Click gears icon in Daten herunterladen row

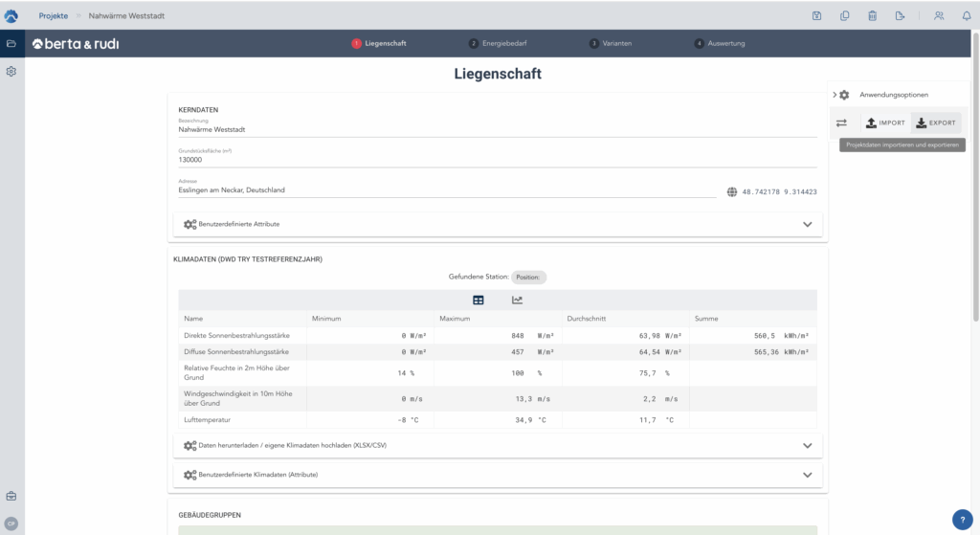click(190, 446)
